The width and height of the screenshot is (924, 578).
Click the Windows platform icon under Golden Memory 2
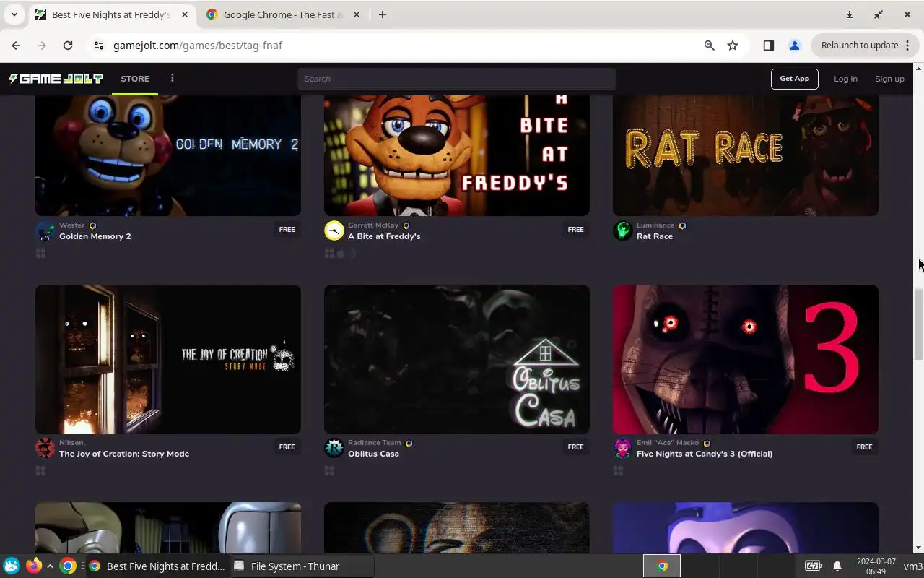click(x=40, y=253)
